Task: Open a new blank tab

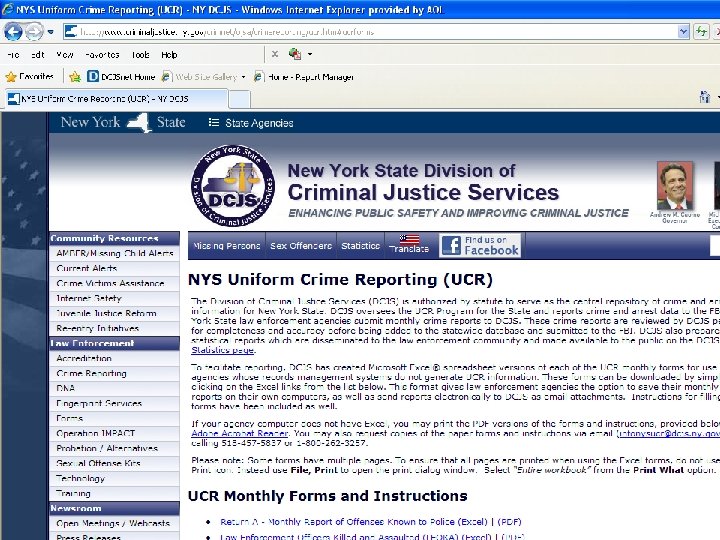Action: (239, 99)
